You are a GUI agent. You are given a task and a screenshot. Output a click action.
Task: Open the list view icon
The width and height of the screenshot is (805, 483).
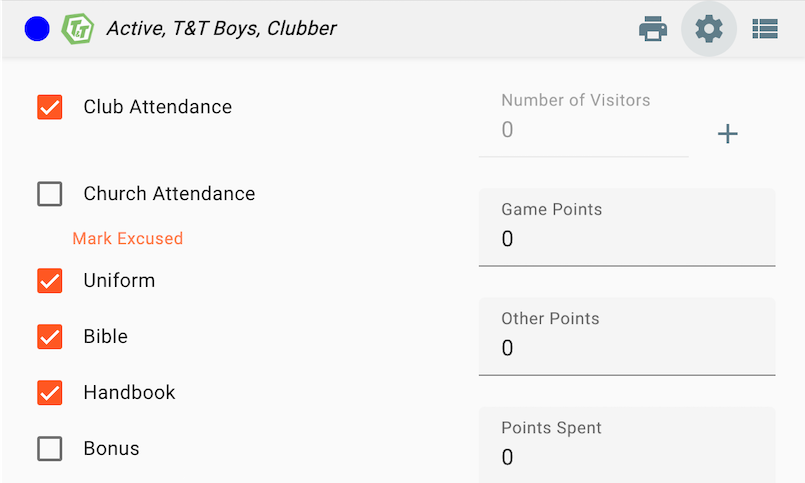point(765,29)
